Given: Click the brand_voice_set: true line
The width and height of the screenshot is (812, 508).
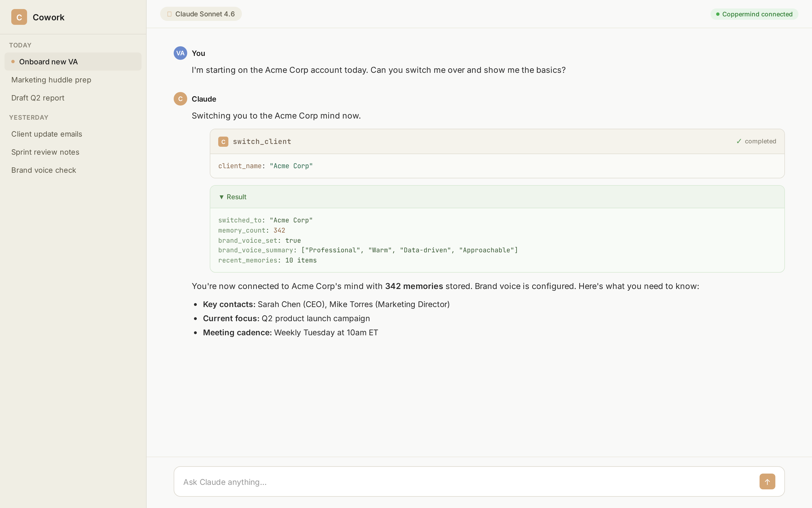Looking at the screenshot, I should click(259, 240).
